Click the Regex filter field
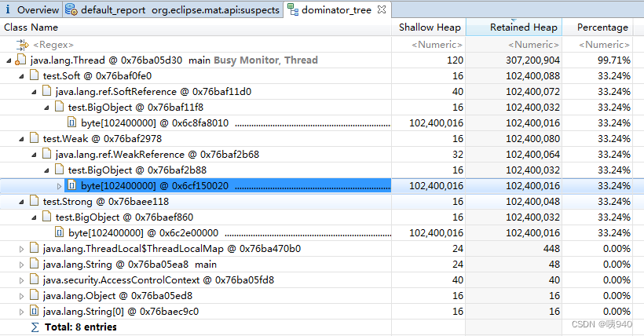This screenshot has width=644, height=336. (53, 45)
